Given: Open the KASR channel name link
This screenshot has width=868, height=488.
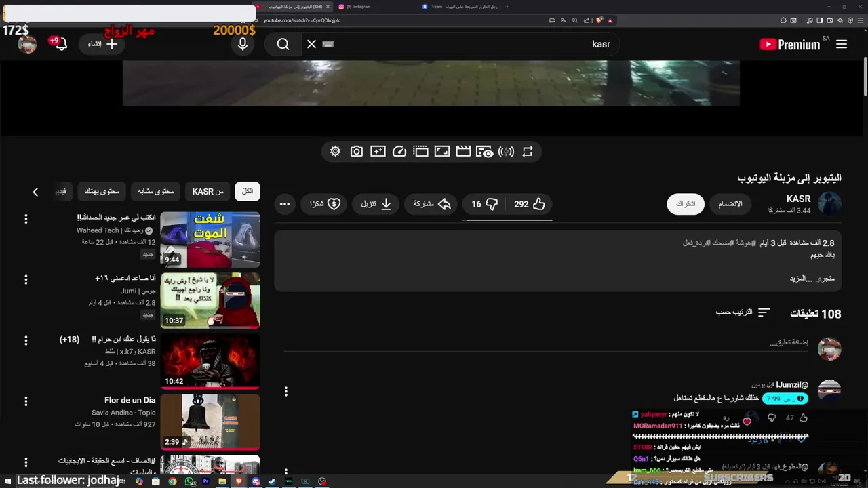Looking at the screenshot, I should click(798, 199).
